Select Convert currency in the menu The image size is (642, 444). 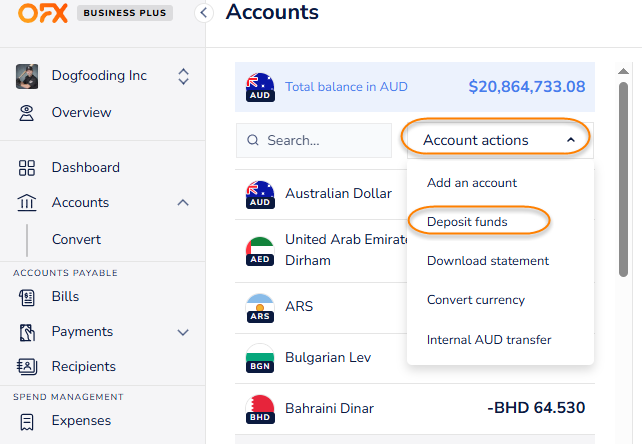(x=475, y=300)
